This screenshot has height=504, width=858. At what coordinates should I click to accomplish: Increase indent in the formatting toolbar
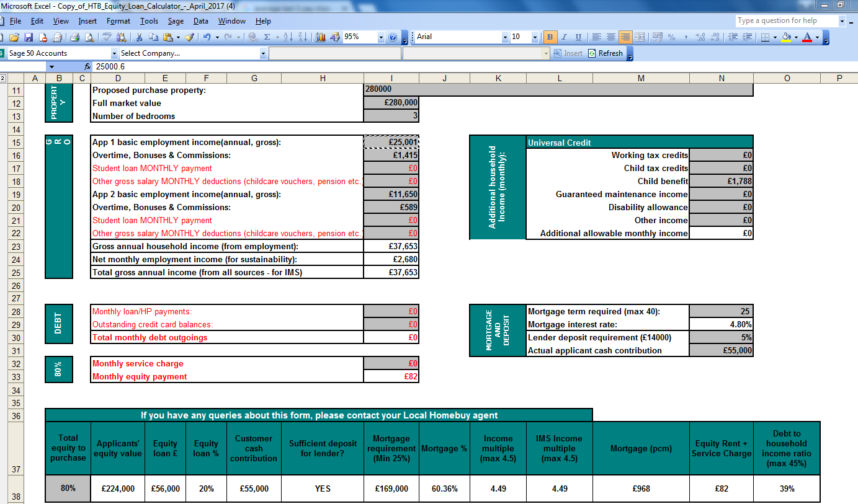tap(747, 37)
